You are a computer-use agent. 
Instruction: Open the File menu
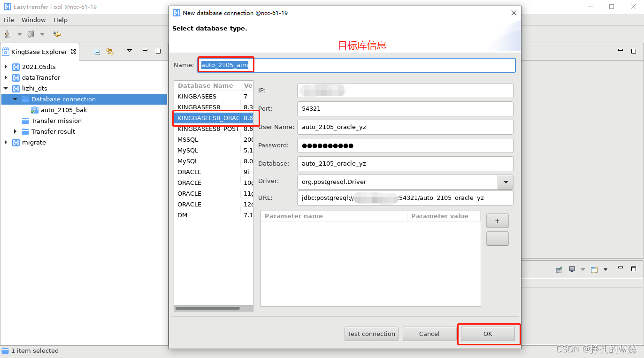click(x=9, y=20)
